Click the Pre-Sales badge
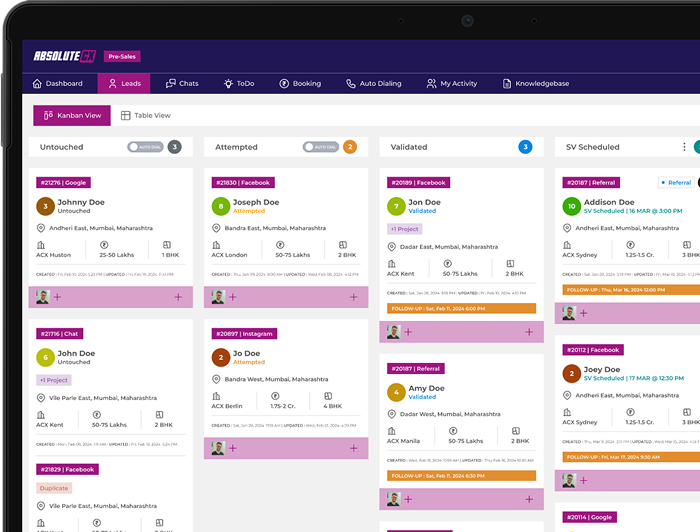This screenshot has height=532, width=700. coord(122,57)
